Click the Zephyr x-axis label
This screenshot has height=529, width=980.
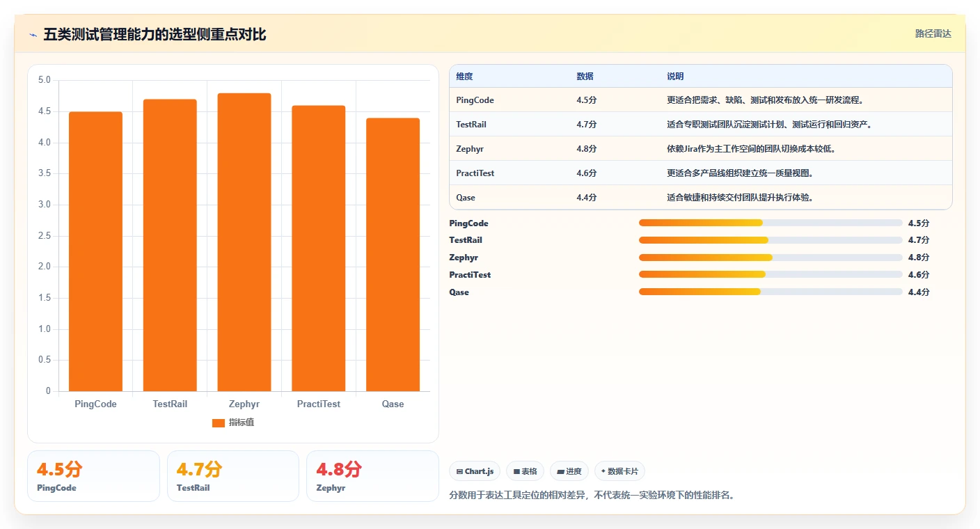tap(244, 404)
